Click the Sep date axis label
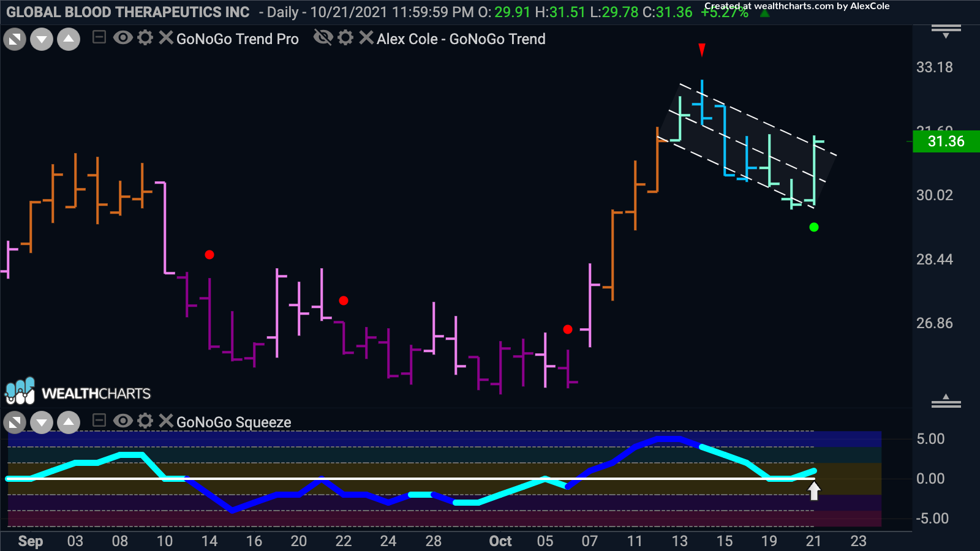This screenshot has height=551, width=980. 31,541
